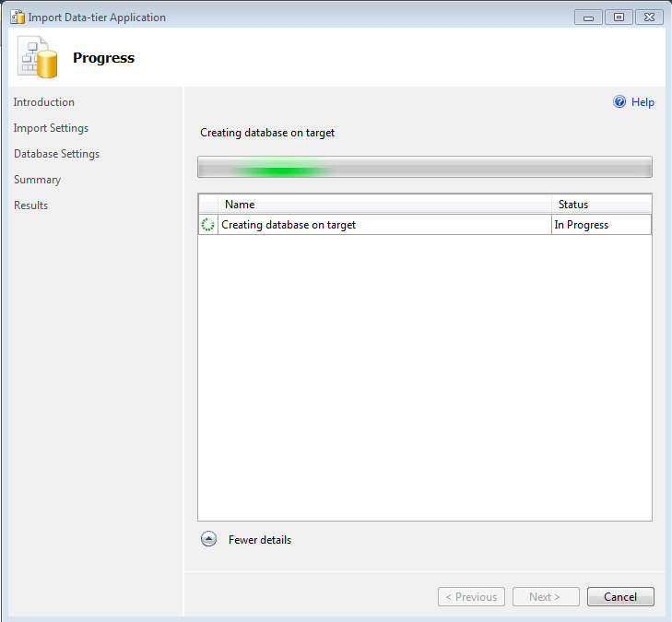Click the disabled Previous button
Viewport: 672px width, 622px height.
click(471, 597)
